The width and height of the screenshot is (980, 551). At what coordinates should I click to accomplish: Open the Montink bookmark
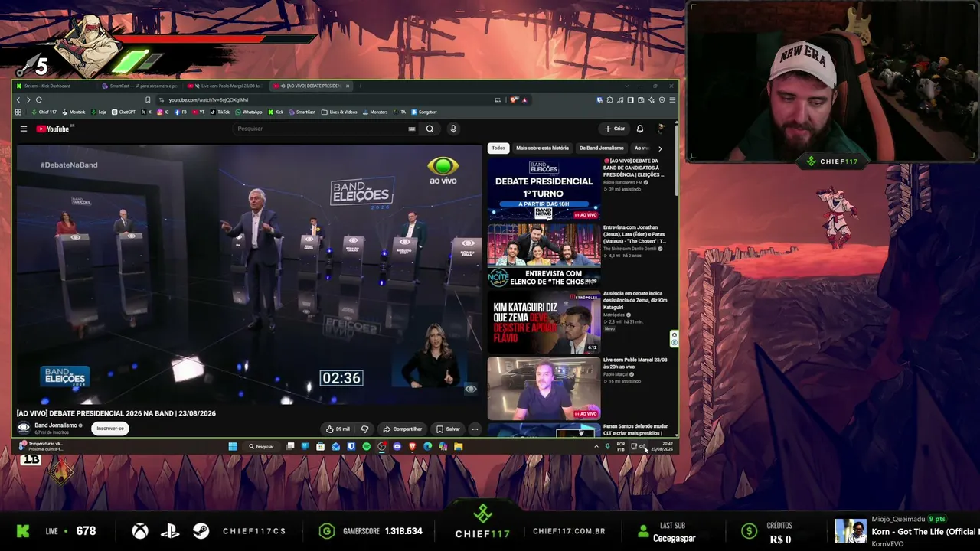point(74,112)
